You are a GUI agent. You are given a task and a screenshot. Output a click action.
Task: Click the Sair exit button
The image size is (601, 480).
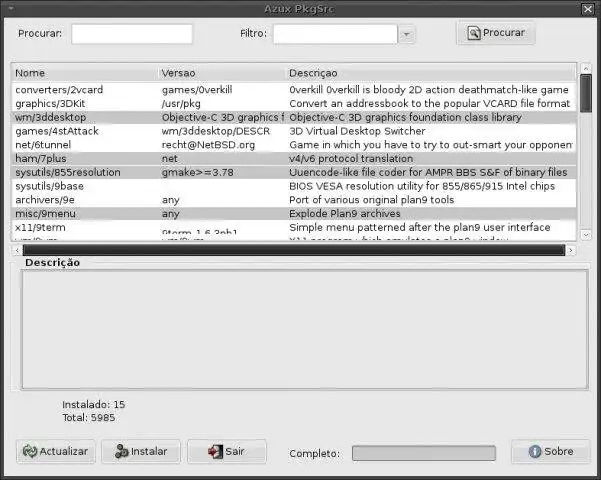[227, 451]
